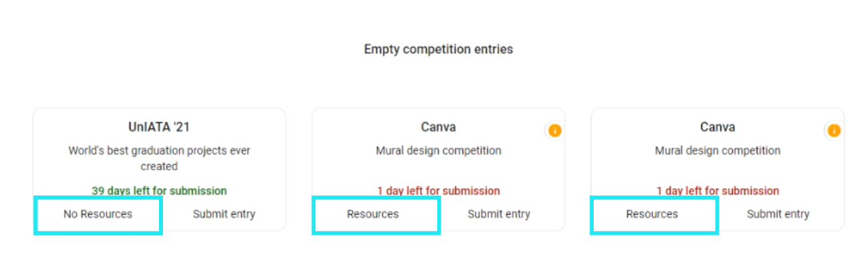Viewport: 868px width, 273px height.
Task: Select the Canva title on middle card
Action: coord(439,127)
